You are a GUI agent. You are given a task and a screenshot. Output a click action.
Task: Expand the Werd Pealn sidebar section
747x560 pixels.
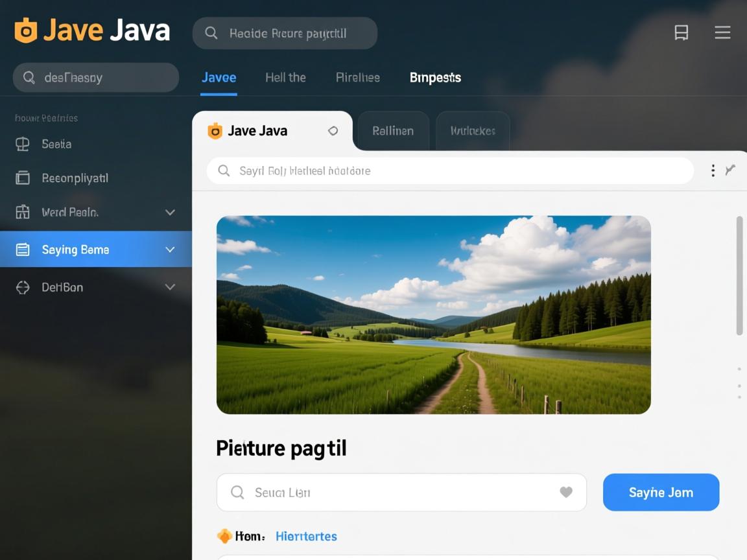coord(170,212)
